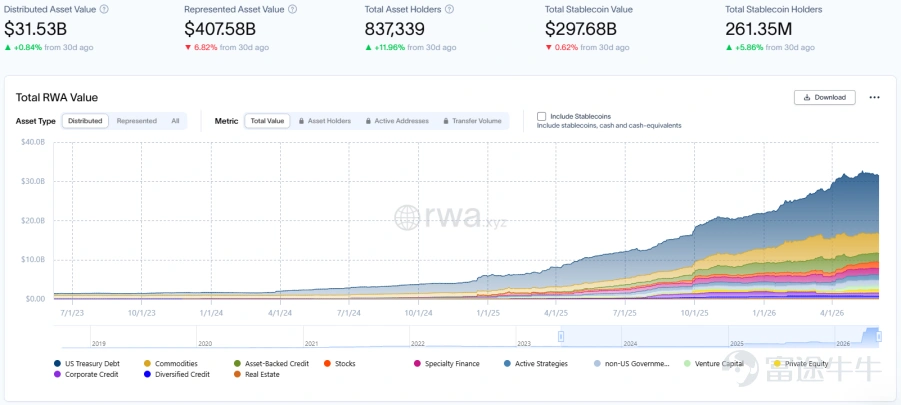Open Distributed Asset Value help icon
902x405 pixels.
point(104,9)
